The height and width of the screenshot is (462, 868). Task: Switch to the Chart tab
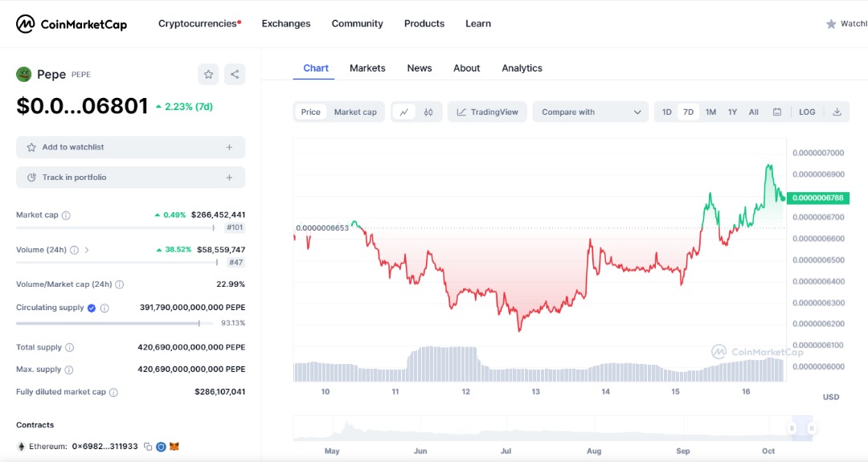(316, 68)
